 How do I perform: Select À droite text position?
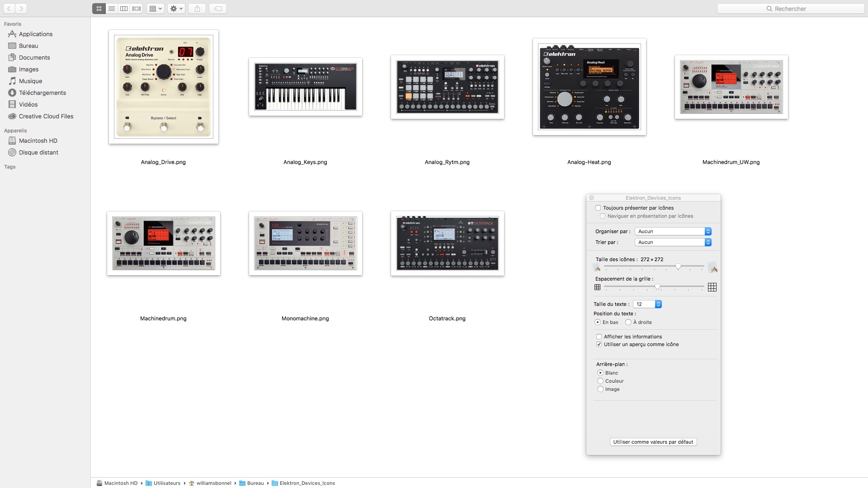[x=628, y=322]
